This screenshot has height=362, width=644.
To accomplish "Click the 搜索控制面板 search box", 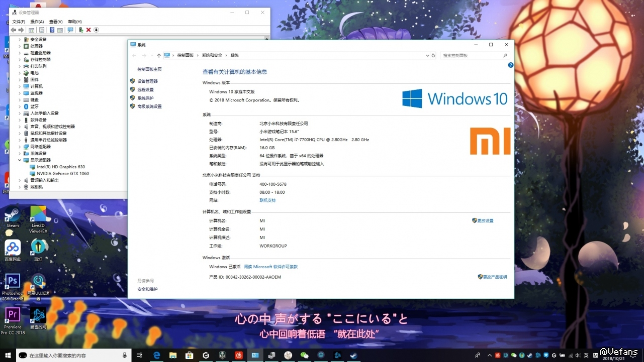I will pyautogui.click(x=475, y=55).
